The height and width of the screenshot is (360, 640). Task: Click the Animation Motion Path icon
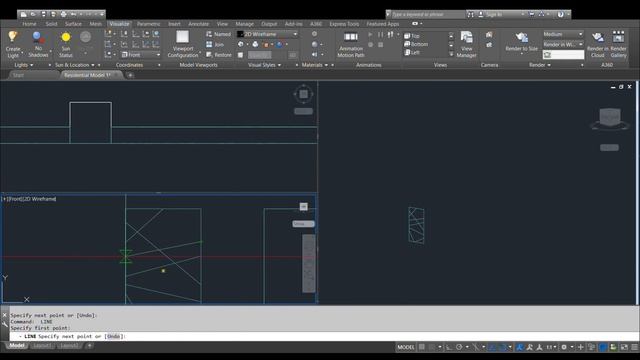351,38
